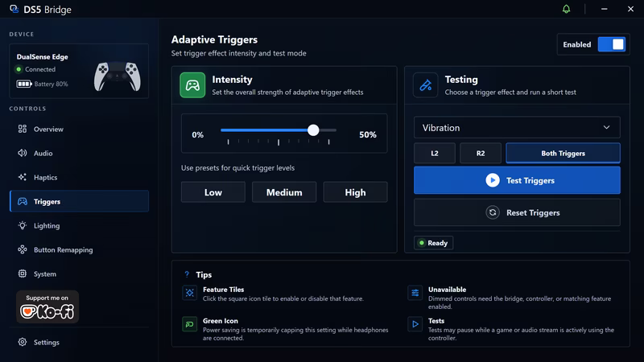This screenshot has width=644, height=362.
Task: Open Settings in the sidebar
Action: coord(79,342)
